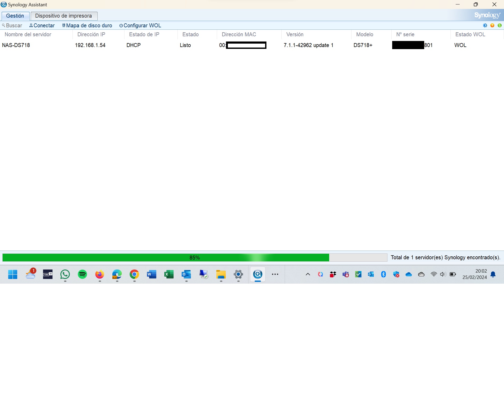This screenshot has height=420, width=504.
Task: Click the Windows Security tray icon
Action: coord(396,274)
